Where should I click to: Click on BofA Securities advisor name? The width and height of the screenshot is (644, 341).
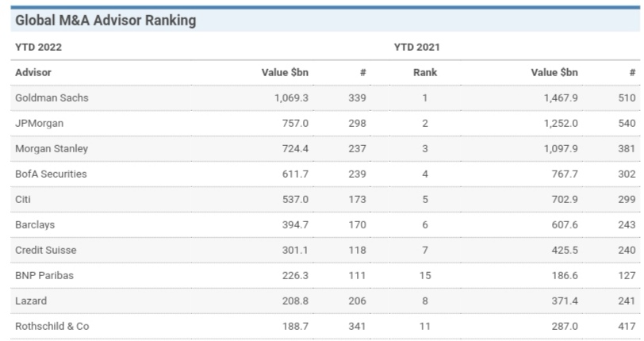[51, 174]
